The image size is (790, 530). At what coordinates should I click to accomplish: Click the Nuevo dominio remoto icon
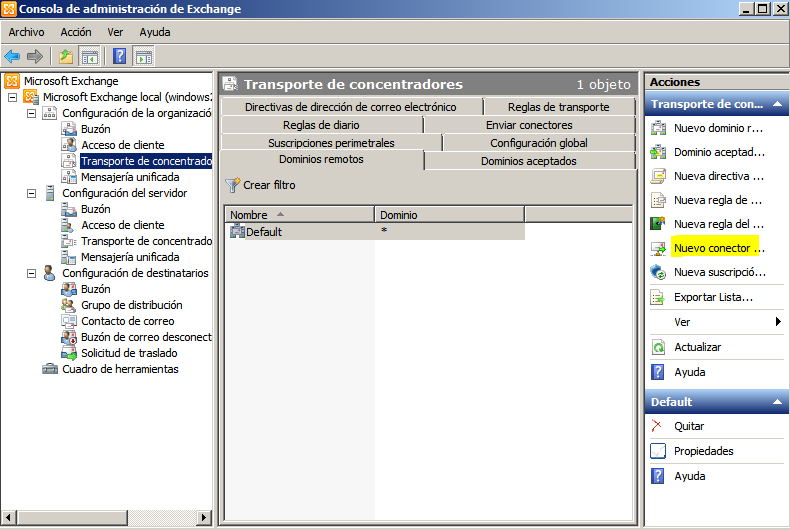658,128
